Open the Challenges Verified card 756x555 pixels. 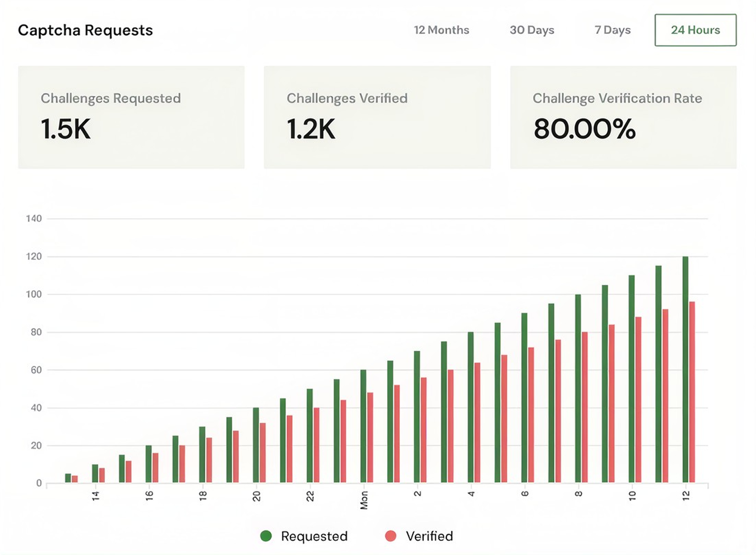pyautogui.click(x=377, y=117)
